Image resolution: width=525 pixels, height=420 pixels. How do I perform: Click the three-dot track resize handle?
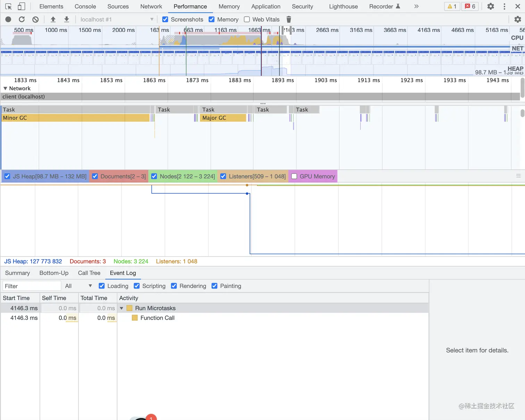[x=263, y=103]
